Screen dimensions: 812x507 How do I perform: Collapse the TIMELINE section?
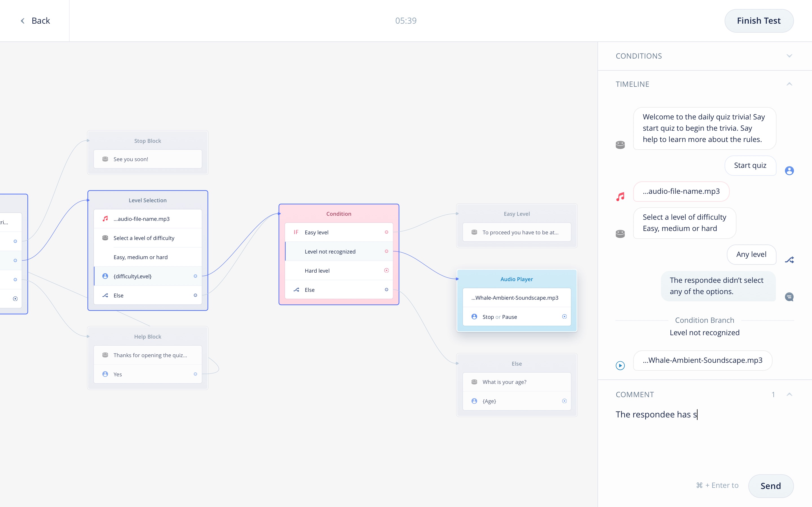[x=789, y=84]
